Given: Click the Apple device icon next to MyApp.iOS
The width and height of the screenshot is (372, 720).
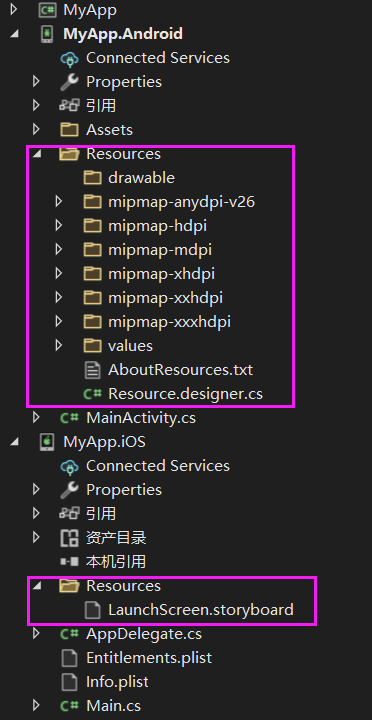Looking at the screenshot, I should click(47, 442).
